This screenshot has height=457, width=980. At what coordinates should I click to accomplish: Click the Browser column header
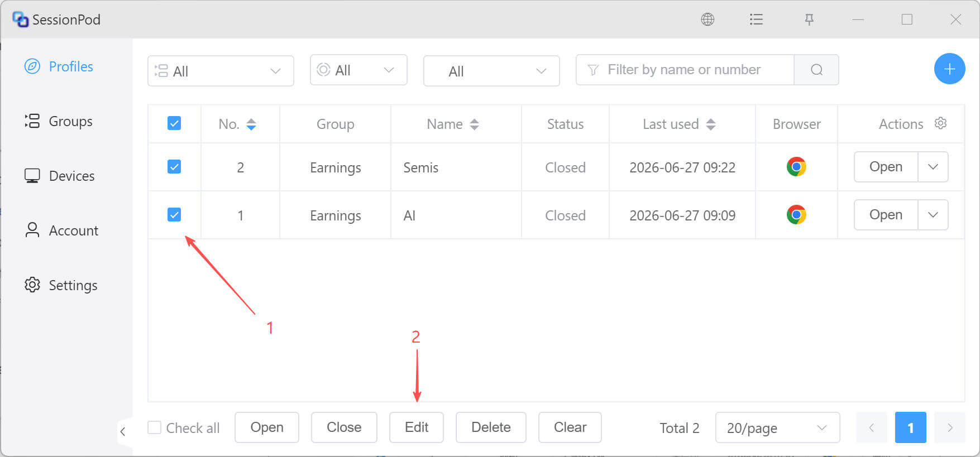(796, 124)
